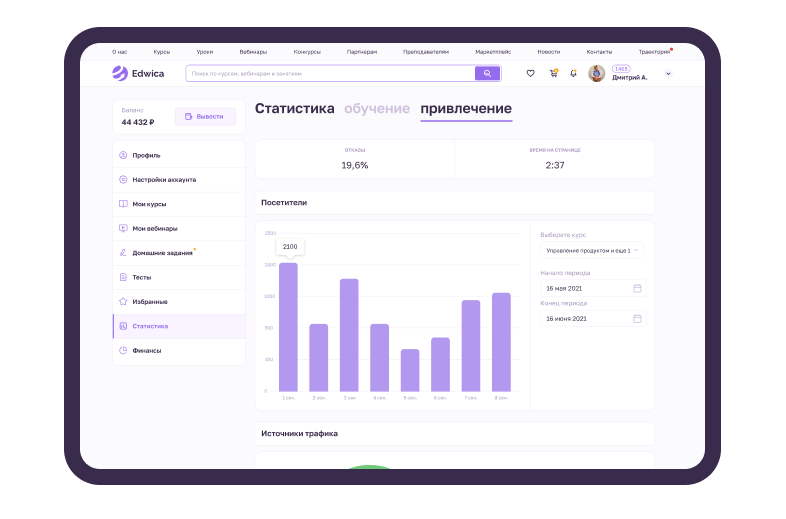Click the star icon beside Избранные
Image resolution: width=786 pixels, height=519 pixels.
click(123, 301)
